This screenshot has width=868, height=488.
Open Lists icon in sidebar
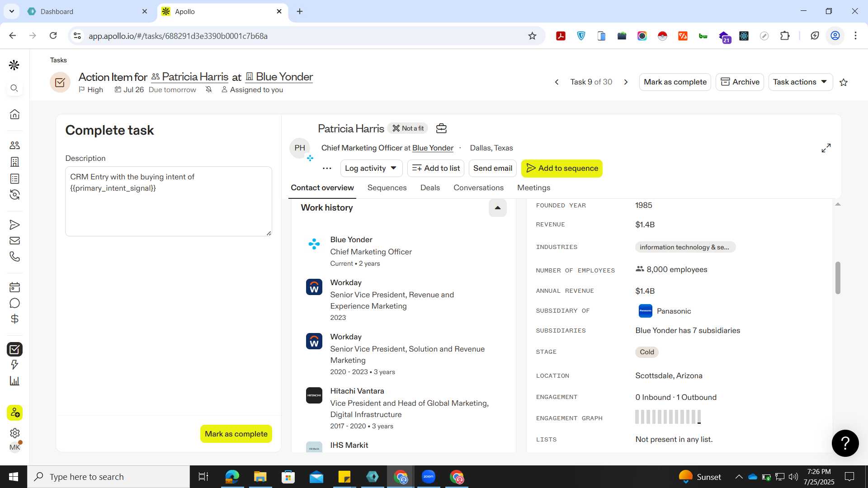tap(14, 178)
